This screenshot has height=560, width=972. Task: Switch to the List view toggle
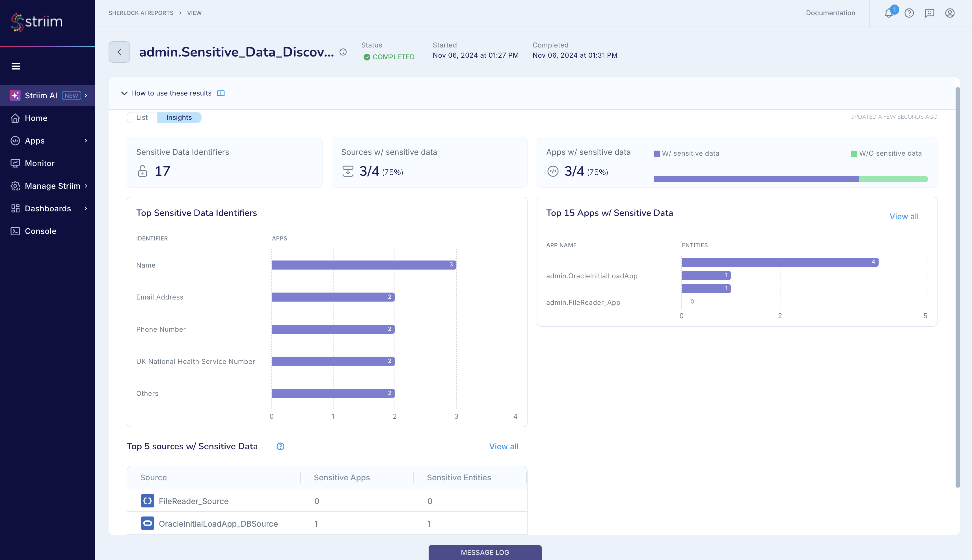pyautogui.click(x=142, y=118)
